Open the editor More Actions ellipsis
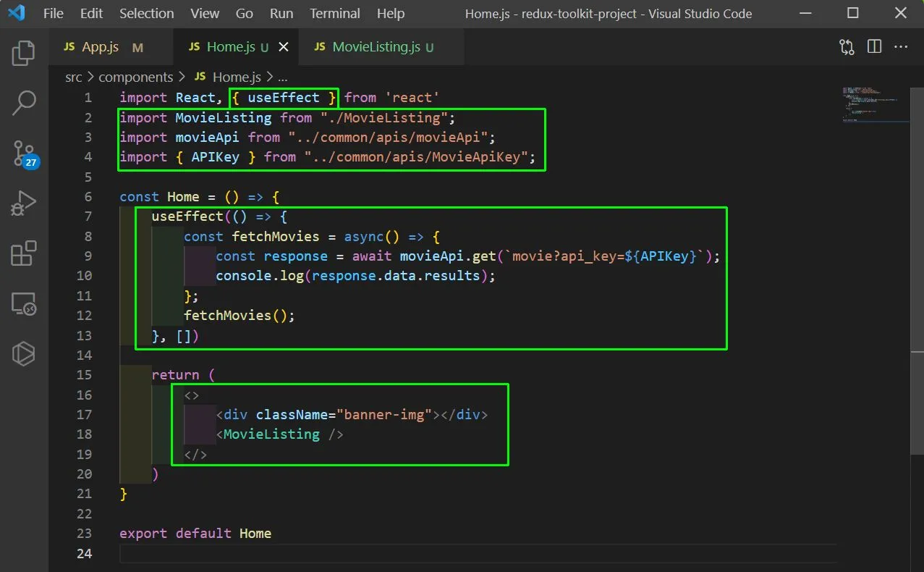 901,47
